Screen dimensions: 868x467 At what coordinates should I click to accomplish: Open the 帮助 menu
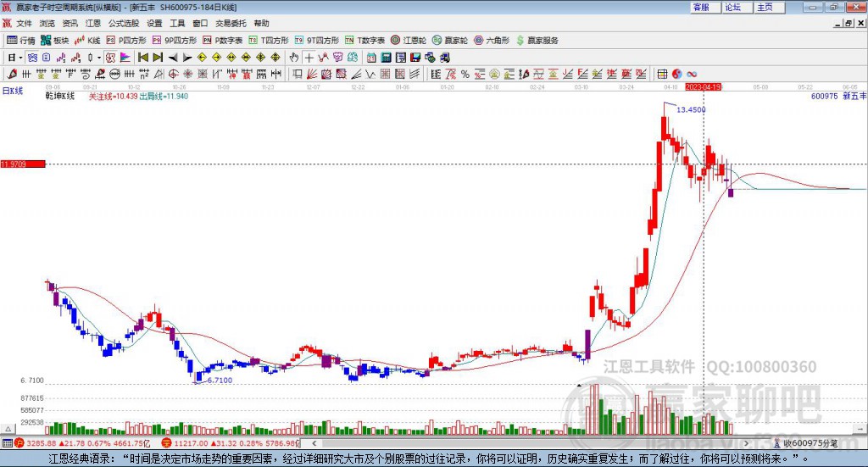[261, 23]
